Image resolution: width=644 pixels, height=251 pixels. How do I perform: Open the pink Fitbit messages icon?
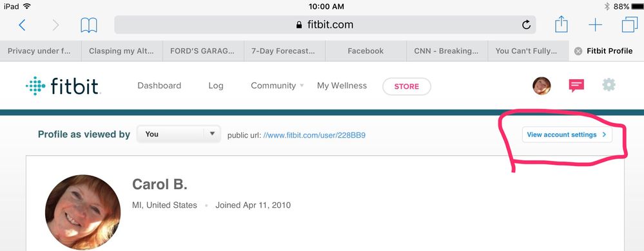point(576,86)
